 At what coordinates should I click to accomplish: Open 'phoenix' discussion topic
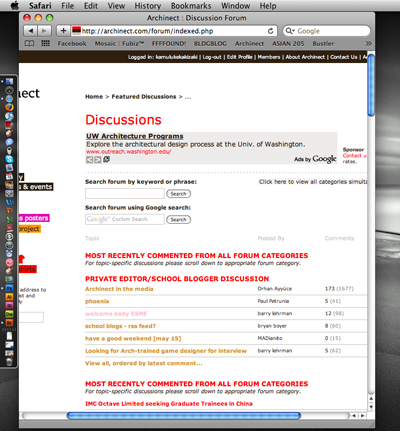point(97,301)
